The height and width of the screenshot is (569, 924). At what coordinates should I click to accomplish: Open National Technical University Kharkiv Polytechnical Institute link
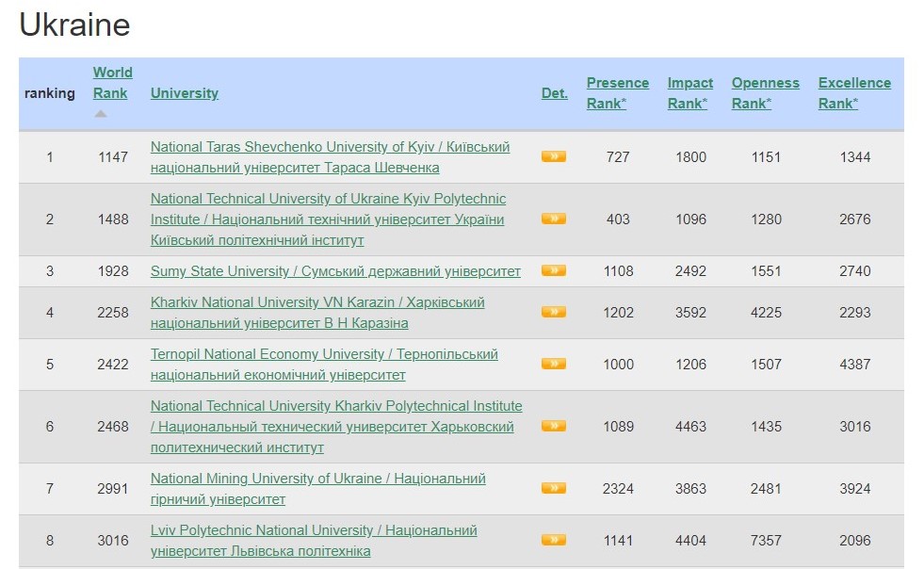(336, 427)
